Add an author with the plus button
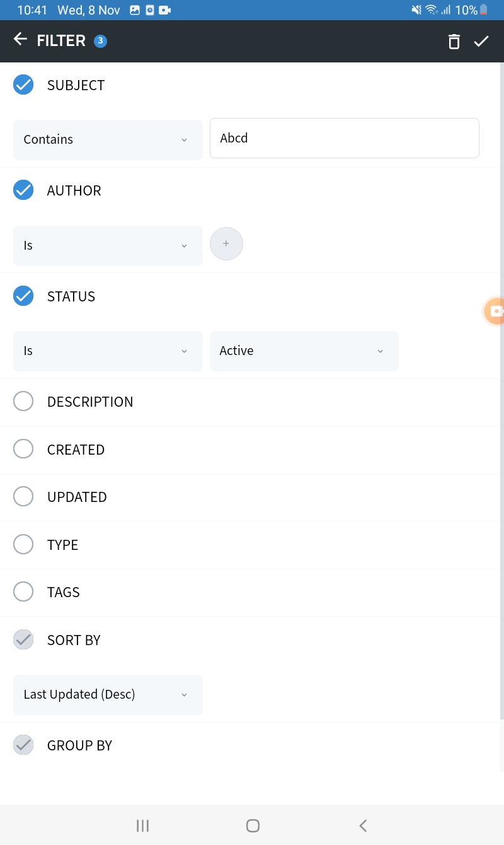This screenshot has height=845, width=504. [226, 244]
